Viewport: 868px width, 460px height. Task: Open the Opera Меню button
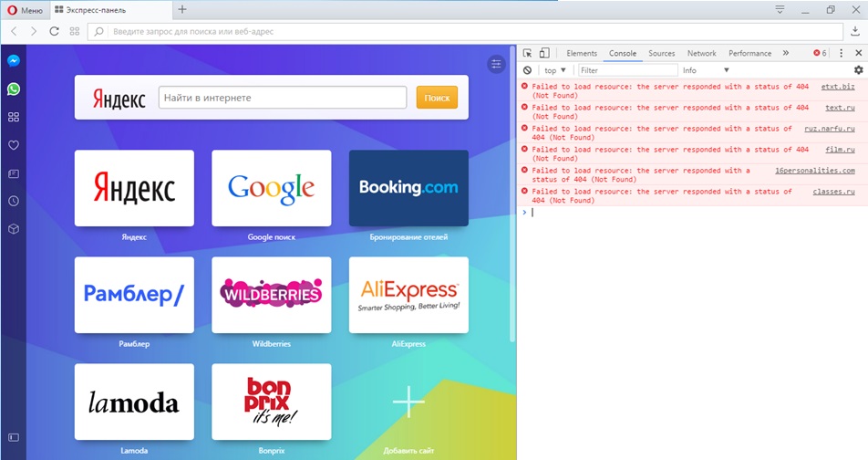click(25, 10)
